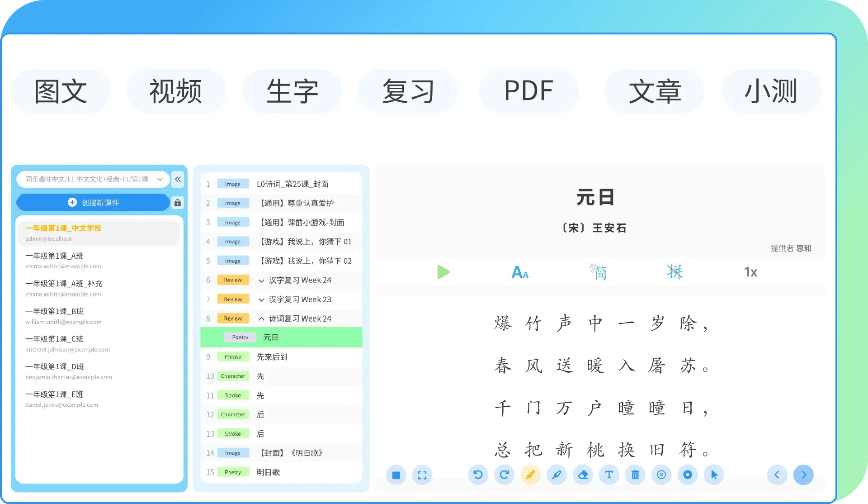Click 创建新课件 button
Screen dimensions: 868x504
(x=93, y=202)
